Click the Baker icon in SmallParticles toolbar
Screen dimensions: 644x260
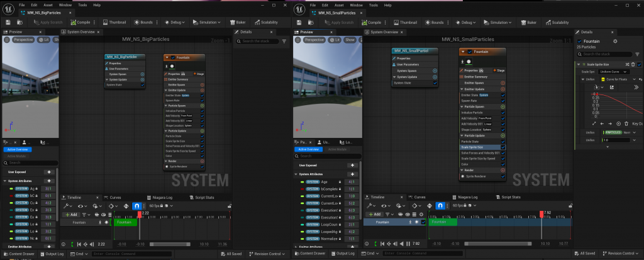(x=523, y=22)
